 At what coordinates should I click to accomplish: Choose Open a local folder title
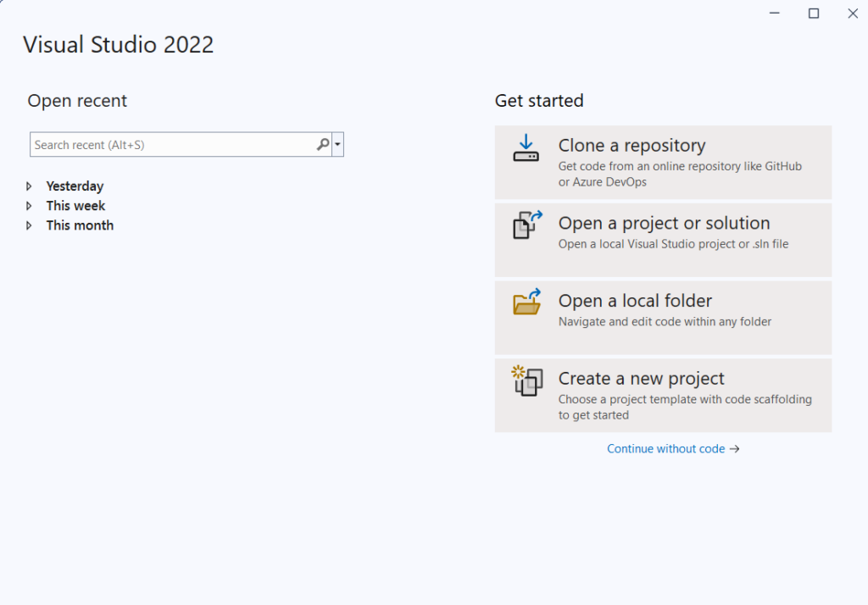tap(635, 301)
